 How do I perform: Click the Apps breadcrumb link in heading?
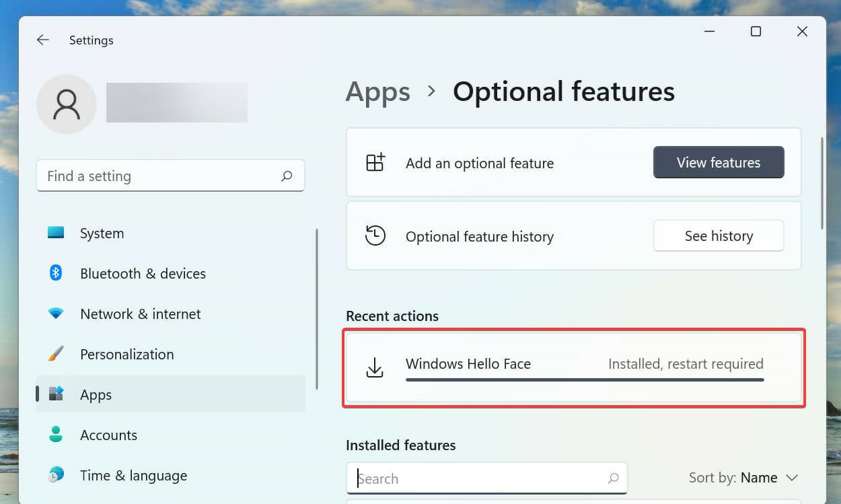(377, 92)
